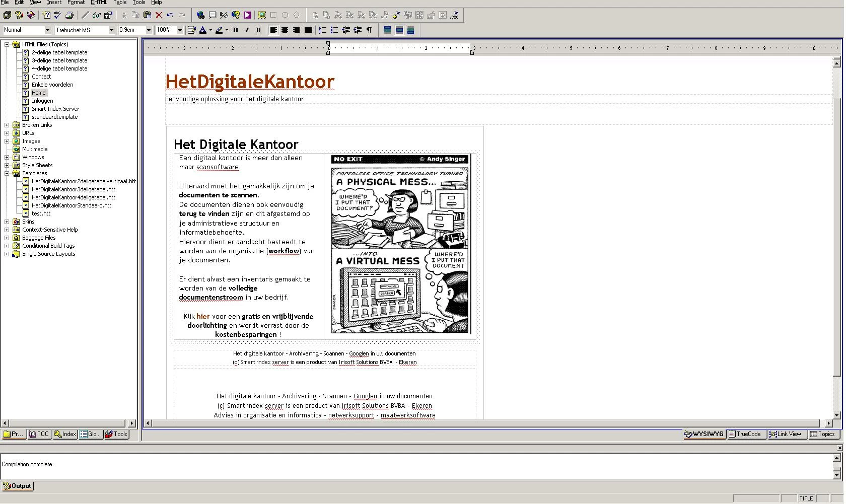Expand the Skins folder
The width and height of the screenshot is (846, 504).
[7, 222]
